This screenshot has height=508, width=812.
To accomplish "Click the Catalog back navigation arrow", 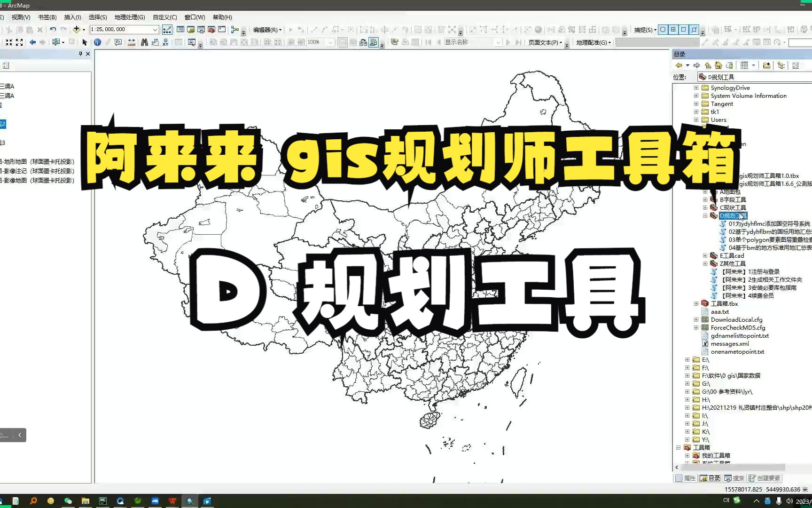I will 679,65.
